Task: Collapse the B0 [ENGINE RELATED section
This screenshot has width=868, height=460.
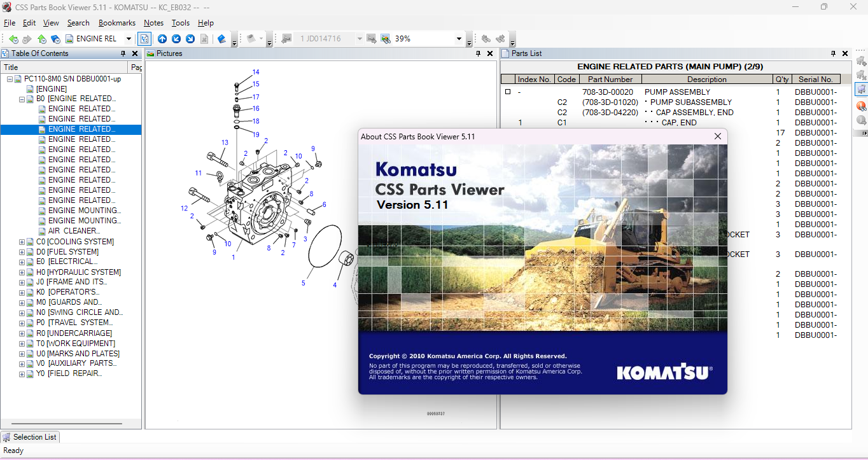Action: tap(22, 99)
